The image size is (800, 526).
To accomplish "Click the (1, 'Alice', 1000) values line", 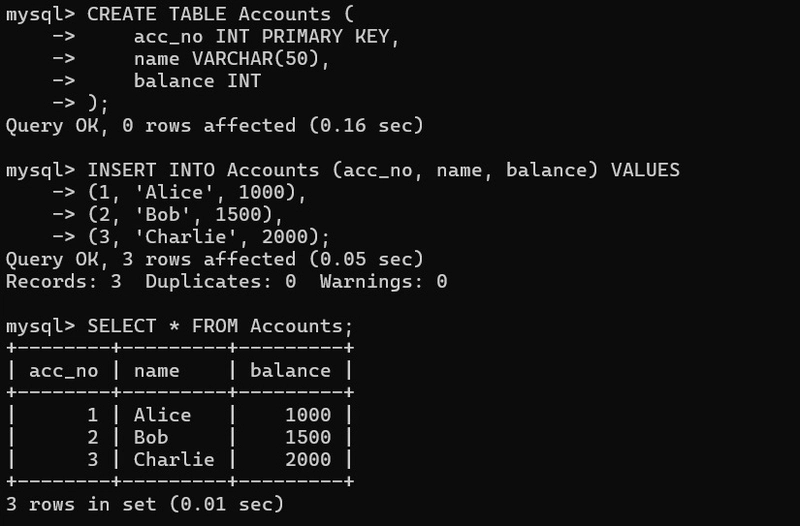I will pyautogui.click(x=197, y=193).
